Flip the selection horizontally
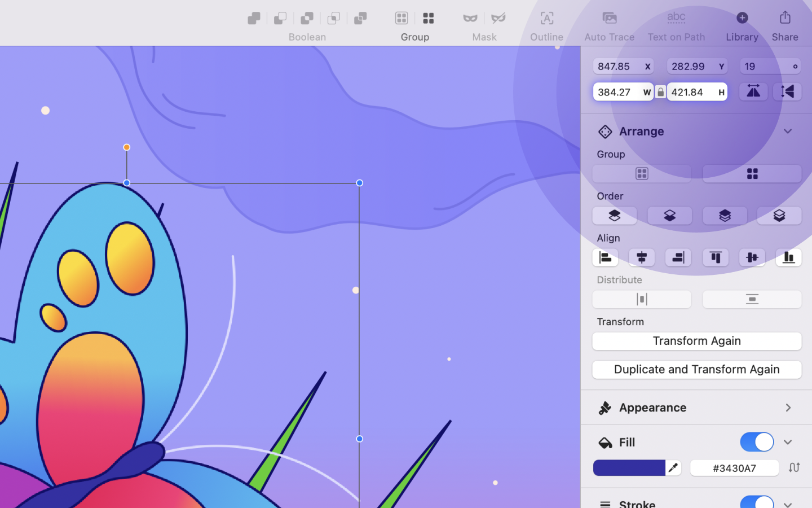The height and width of the screenshot is (508, 812). coord(753,91)
